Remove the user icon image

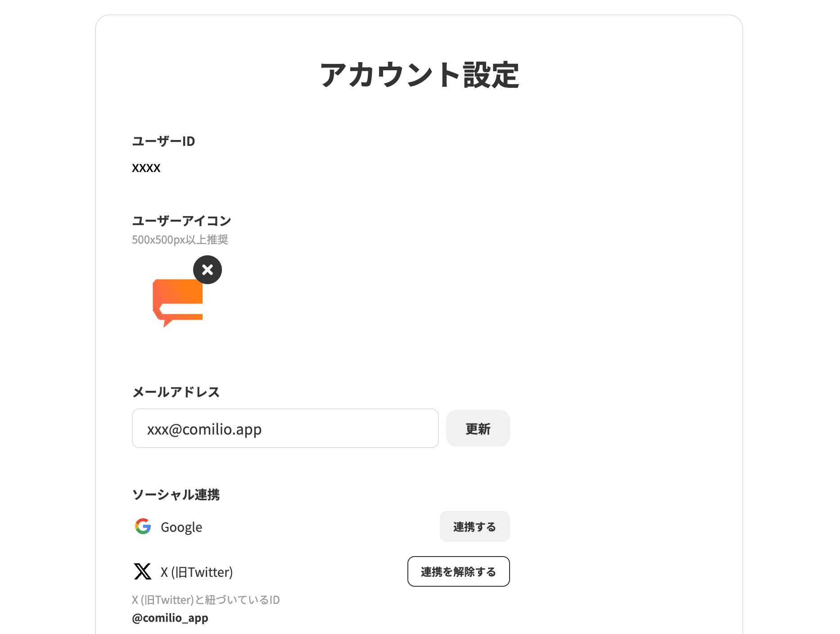[x=208, y=270]
